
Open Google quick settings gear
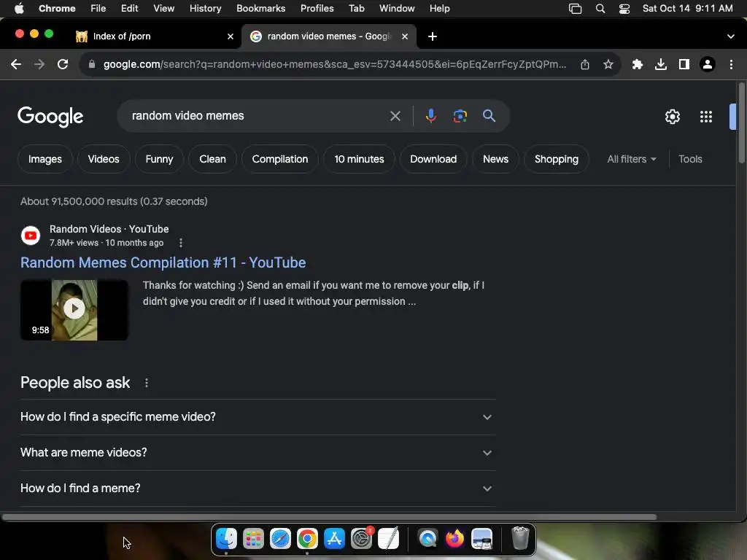coord(672,117)
